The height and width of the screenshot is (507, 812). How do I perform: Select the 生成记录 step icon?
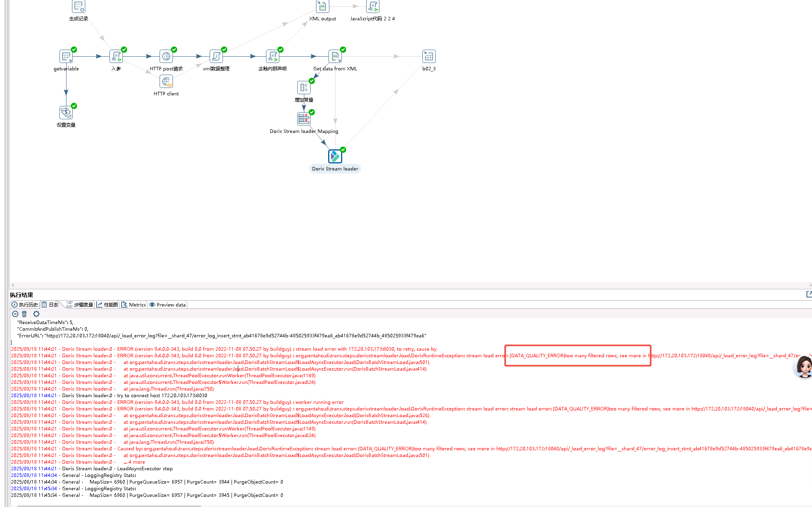coord(78,6)
